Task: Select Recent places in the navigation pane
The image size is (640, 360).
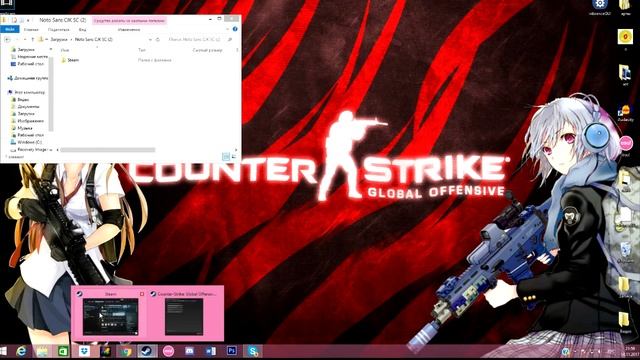Action: click(29, 57)
